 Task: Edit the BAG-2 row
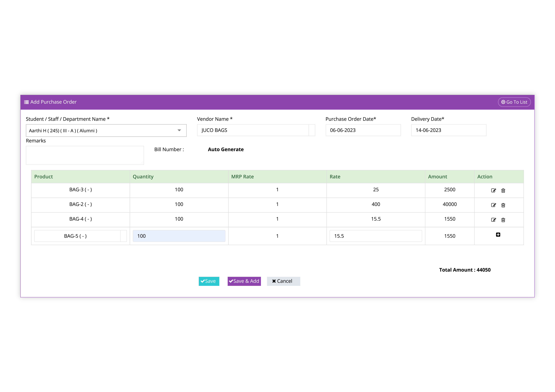point(493,205)
